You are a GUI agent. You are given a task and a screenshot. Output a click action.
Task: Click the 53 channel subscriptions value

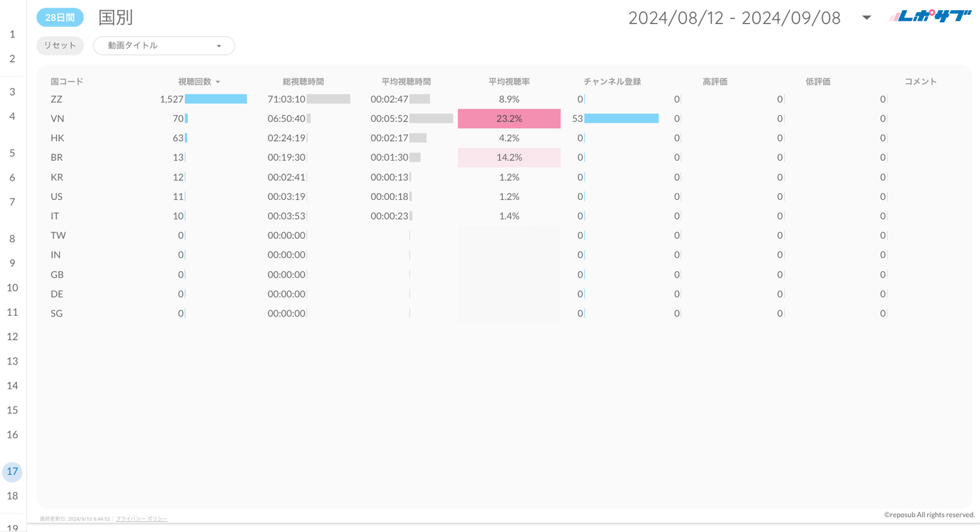click(x=577, y=119)
